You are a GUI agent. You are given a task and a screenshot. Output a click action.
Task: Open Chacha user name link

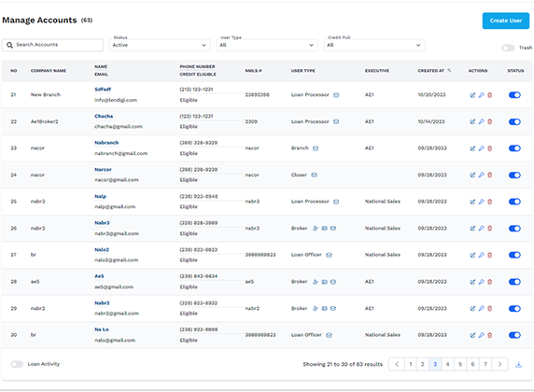point(104,116)
